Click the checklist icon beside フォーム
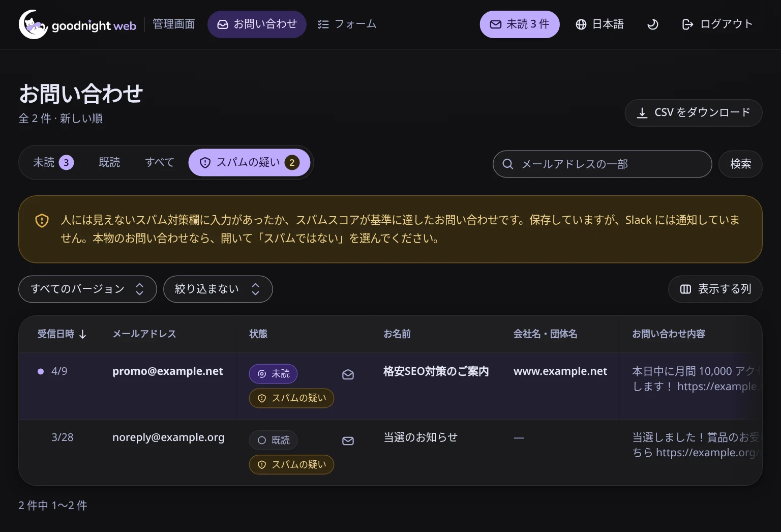The image size is (781, 532). [x=323, y=24]
